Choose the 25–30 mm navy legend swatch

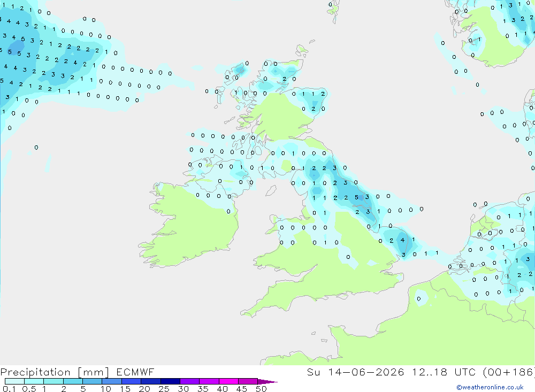point(170,381)
